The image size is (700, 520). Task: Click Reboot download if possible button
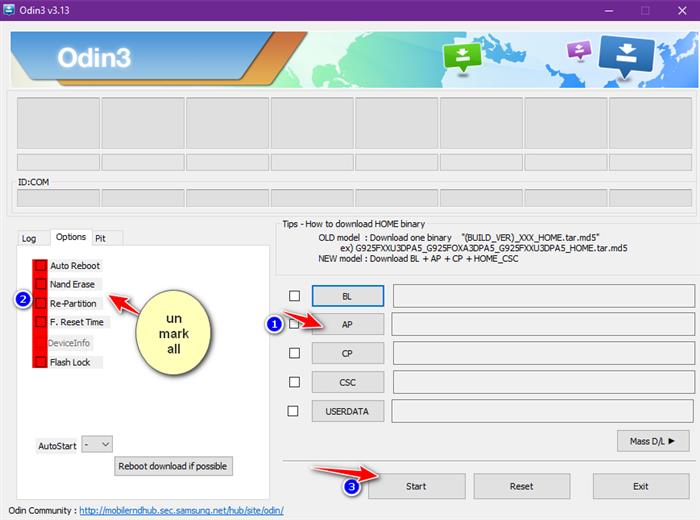click(x=173, y=466)
